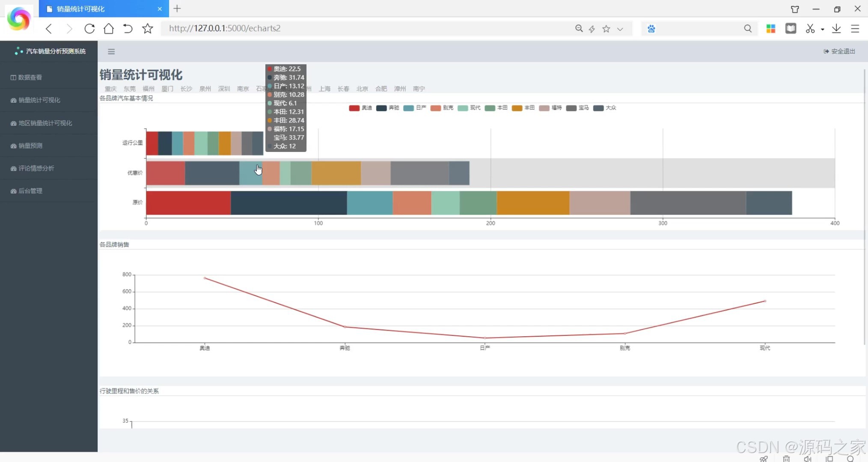The width and height of the screenshot is (868, 462).
Task: Open the screenshot scissors tool
Action: 810,29
